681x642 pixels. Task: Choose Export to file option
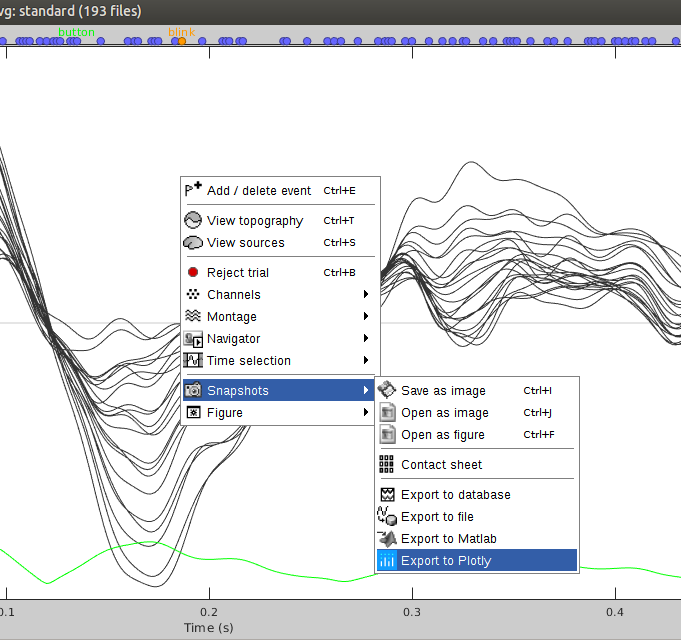point(437,517)
